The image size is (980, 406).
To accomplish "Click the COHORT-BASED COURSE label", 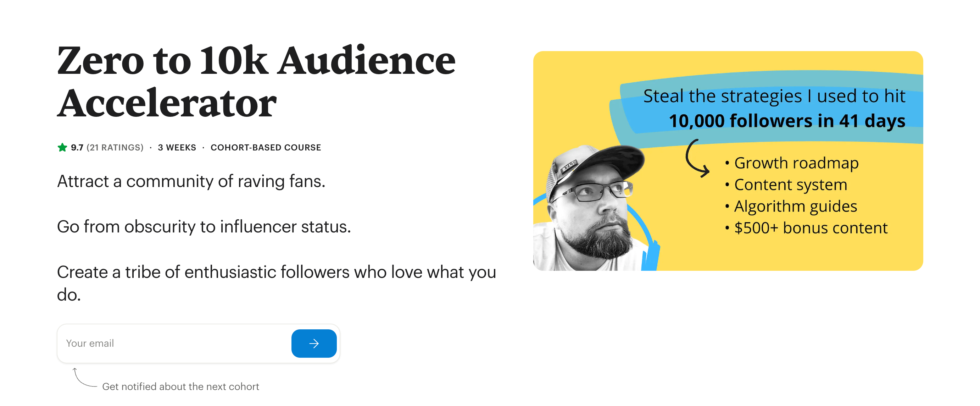I will tap(266, 147).
